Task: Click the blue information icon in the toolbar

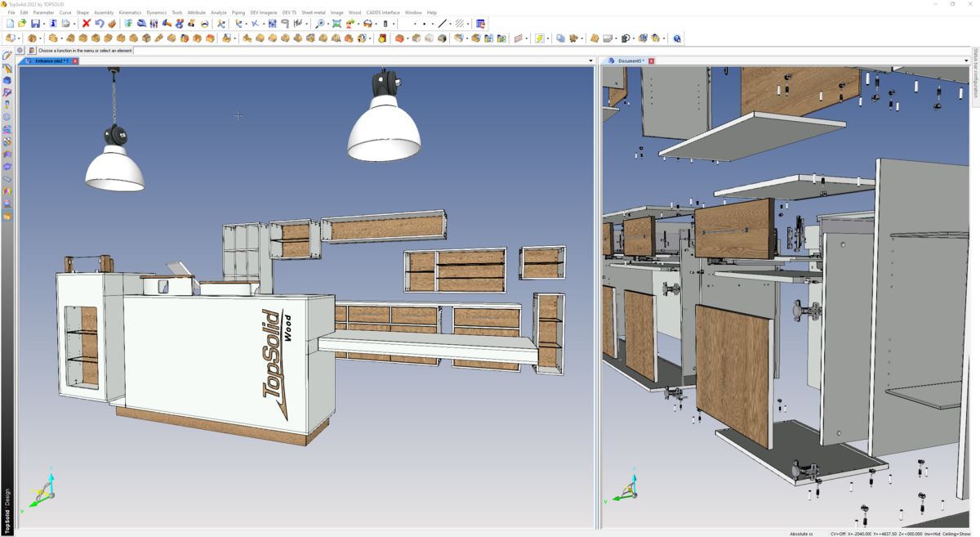Action: point(53,24)
